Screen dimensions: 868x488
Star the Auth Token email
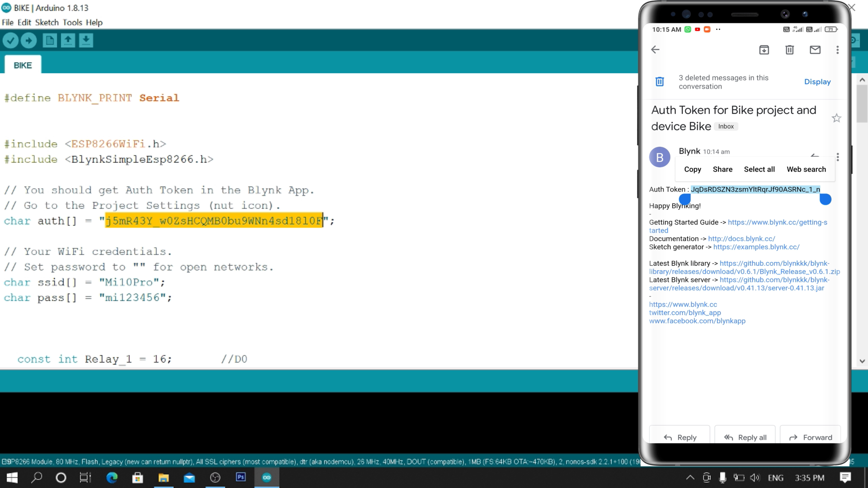[x=836, y=118]
